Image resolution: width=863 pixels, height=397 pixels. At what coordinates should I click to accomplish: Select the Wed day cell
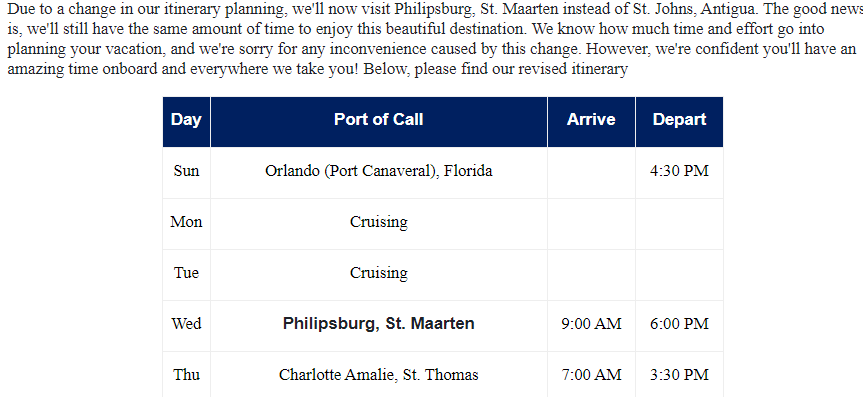pyautogui.click(x=186, y=326)
